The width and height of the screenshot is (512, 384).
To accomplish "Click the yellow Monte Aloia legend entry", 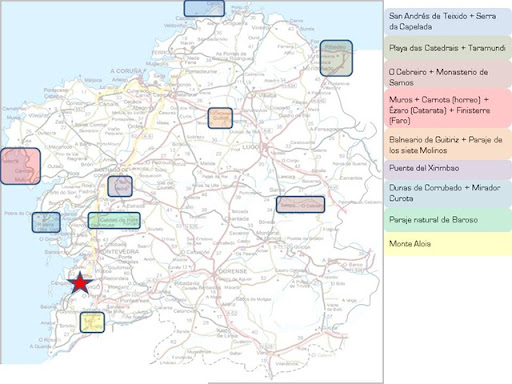I will tap(448, 244).
